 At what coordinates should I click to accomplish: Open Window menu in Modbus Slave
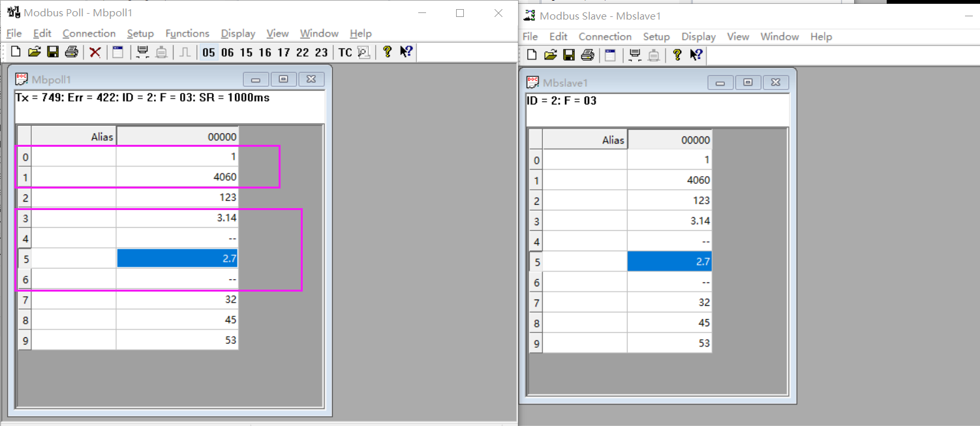click(780, 37)
